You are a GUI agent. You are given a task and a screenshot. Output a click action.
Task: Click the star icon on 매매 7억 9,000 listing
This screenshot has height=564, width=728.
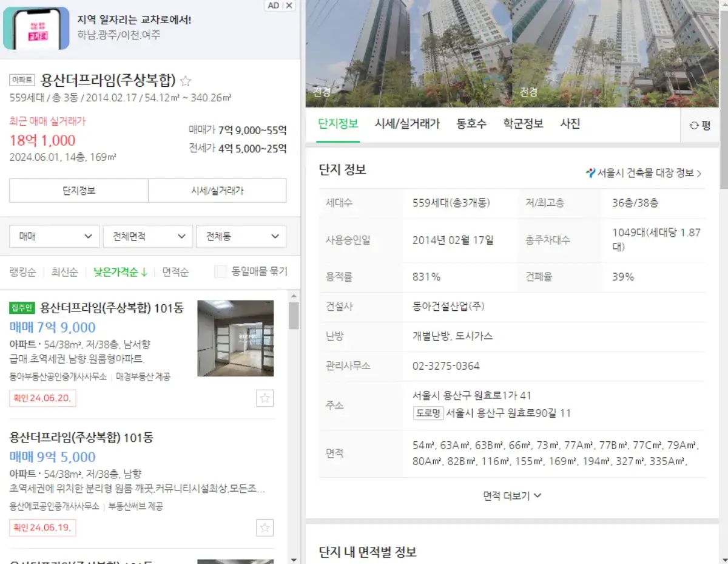tap(265, 398)
